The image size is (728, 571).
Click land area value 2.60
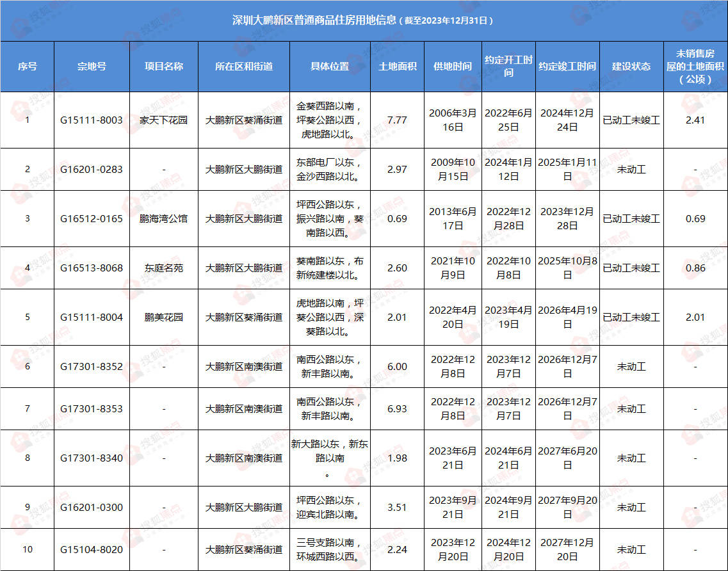pyautogui.click(x=398, y=268)
